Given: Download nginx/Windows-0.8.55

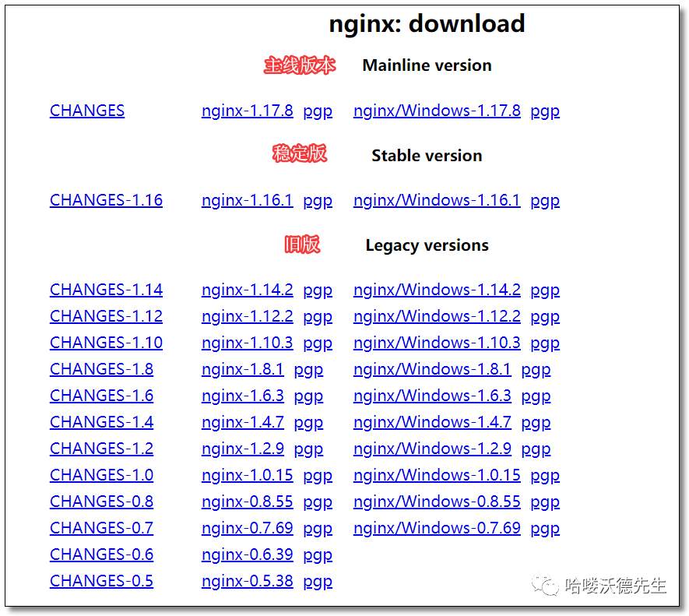Looking at the screenshot, I should coord(437,502).
